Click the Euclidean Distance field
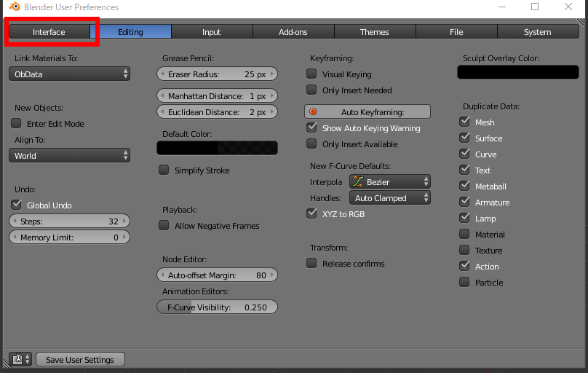Screen dimensions: 588x373 217,111
